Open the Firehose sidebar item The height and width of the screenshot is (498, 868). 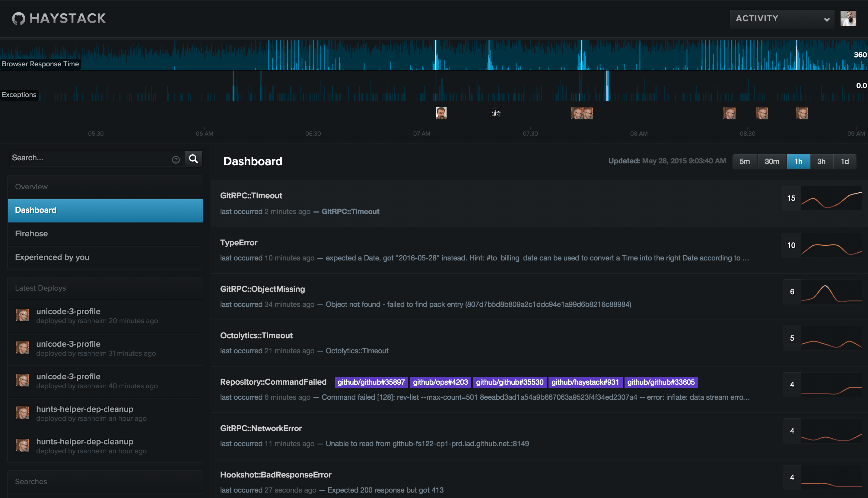pos(105,234)
